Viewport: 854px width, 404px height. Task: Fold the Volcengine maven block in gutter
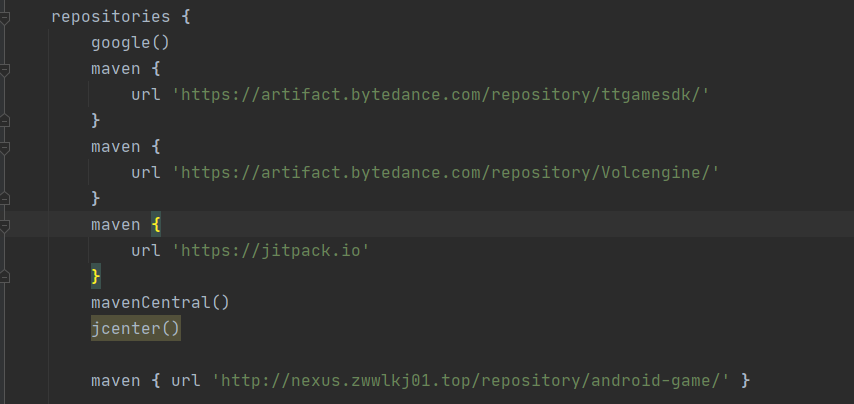coord(4,148)
